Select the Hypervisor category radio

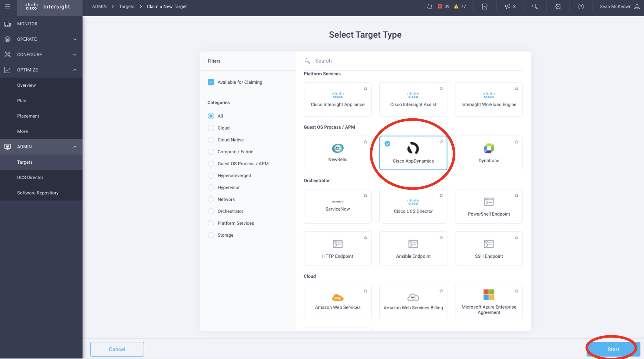211,187
